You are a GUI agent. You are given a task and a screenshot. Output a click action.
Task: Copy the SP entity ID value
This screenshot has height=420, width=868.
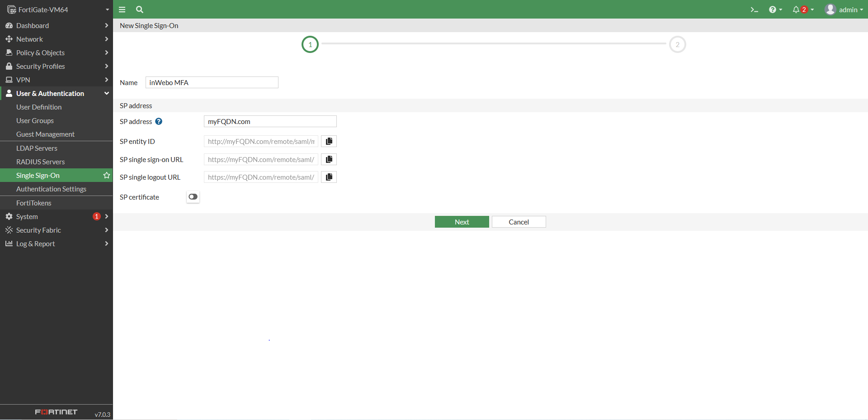click(329, 141)
